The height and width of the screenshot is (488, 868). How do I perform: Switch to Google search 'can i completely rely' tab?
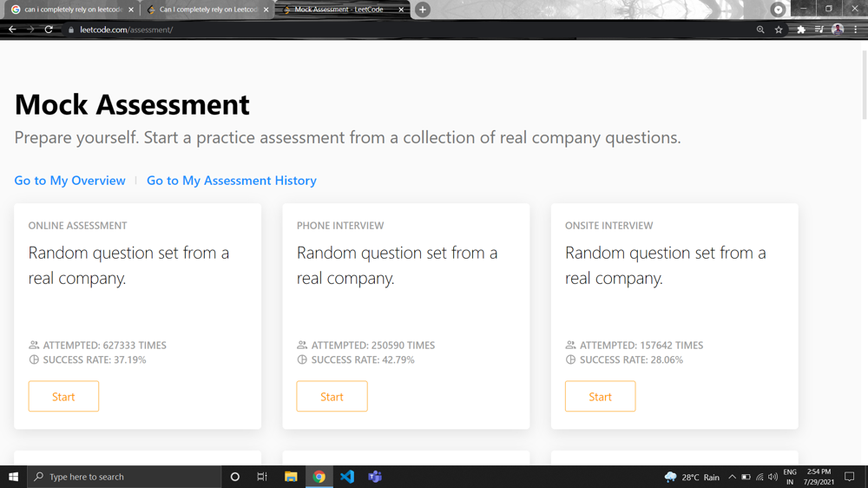click(72, 10)
